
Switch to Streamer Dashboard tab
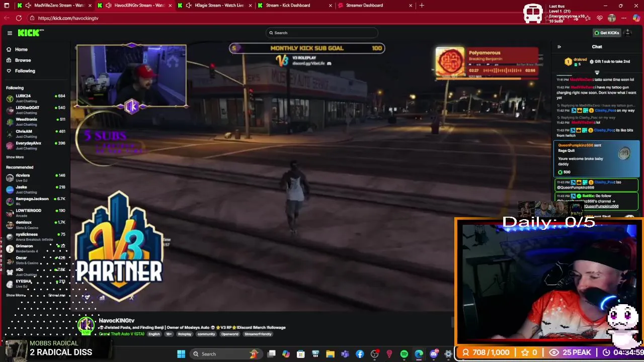pyautogui.click(x=375, y=6)
